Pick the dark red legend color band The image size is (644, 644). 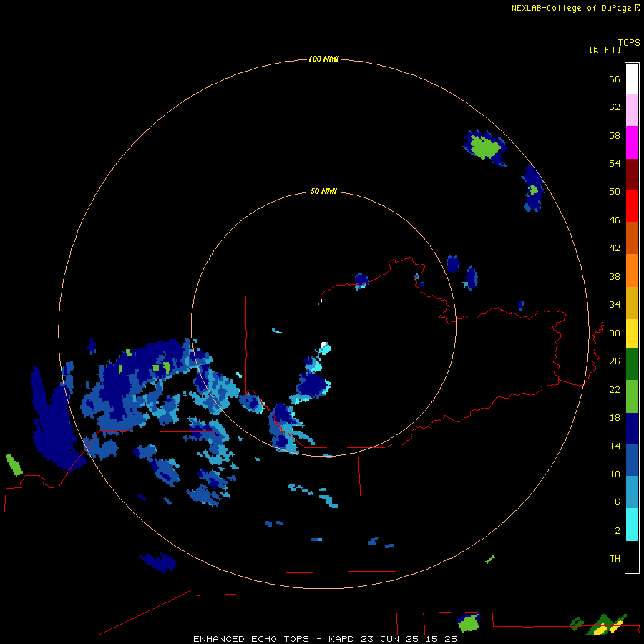(632, 175)
